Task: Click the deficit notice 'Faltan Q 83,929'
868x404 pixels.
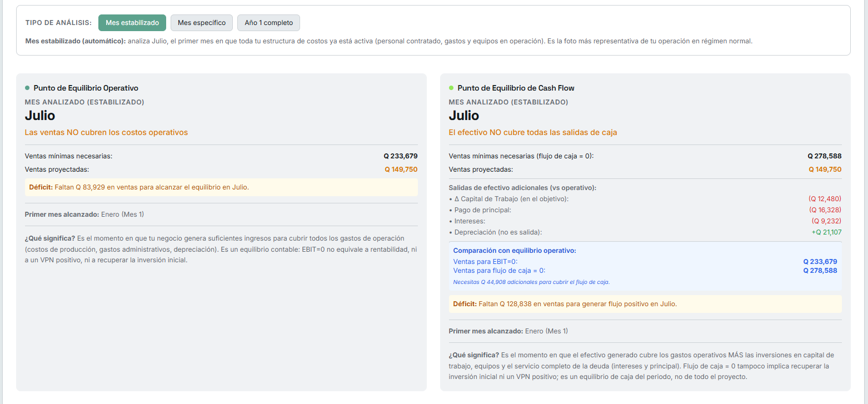Action: point(221,187)
